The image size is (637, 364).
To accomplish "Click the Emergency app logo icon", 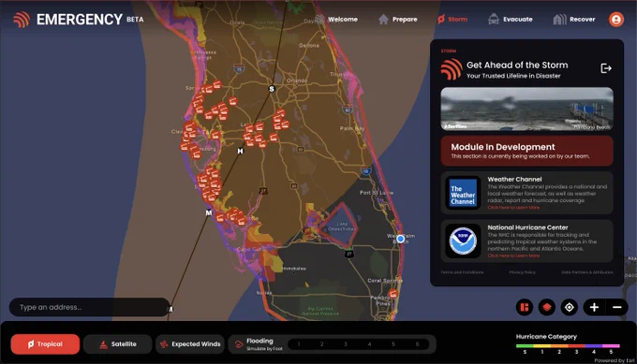I will click(22, 20).
